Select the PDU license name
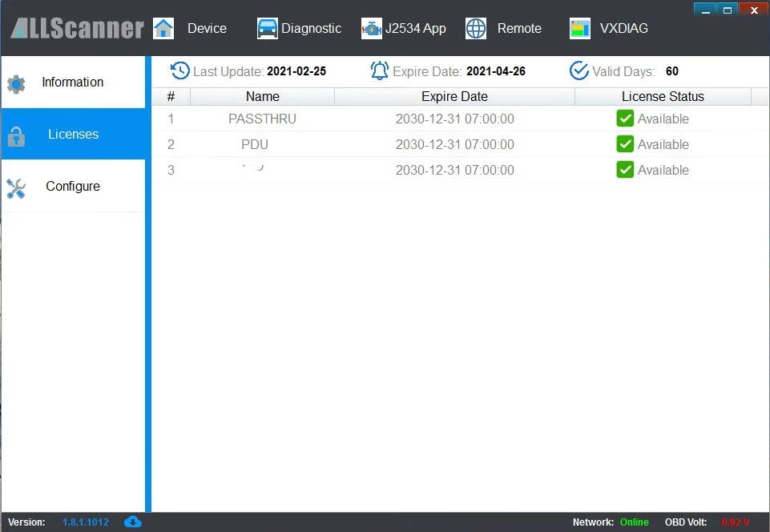 254,144
